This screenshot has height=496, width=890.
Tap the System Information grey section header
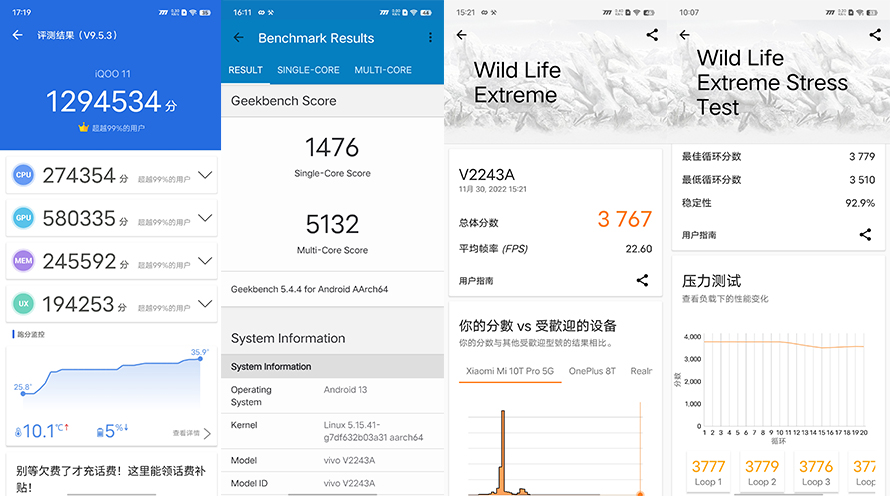332,367
